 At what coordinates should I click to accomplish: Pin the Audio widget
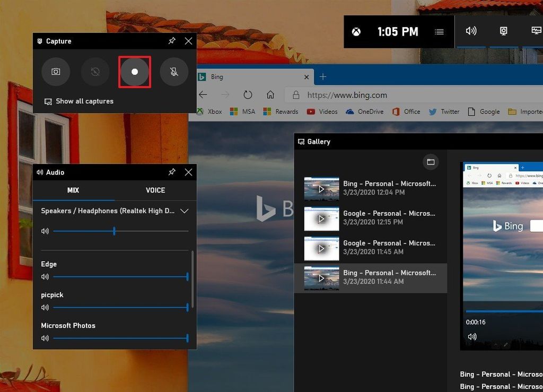[x=172, y=172]
